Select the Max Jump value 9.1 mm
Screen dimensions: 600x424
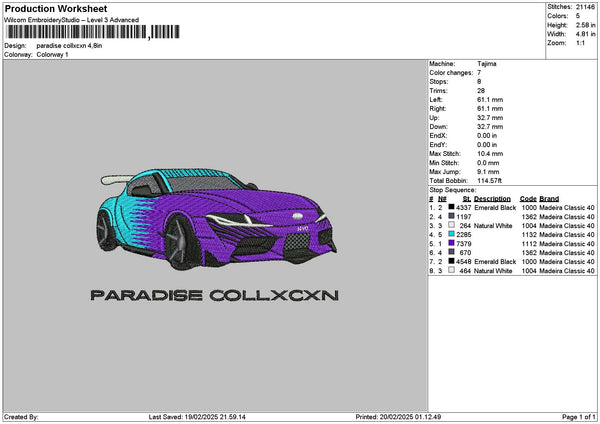(x=488, y=172)
